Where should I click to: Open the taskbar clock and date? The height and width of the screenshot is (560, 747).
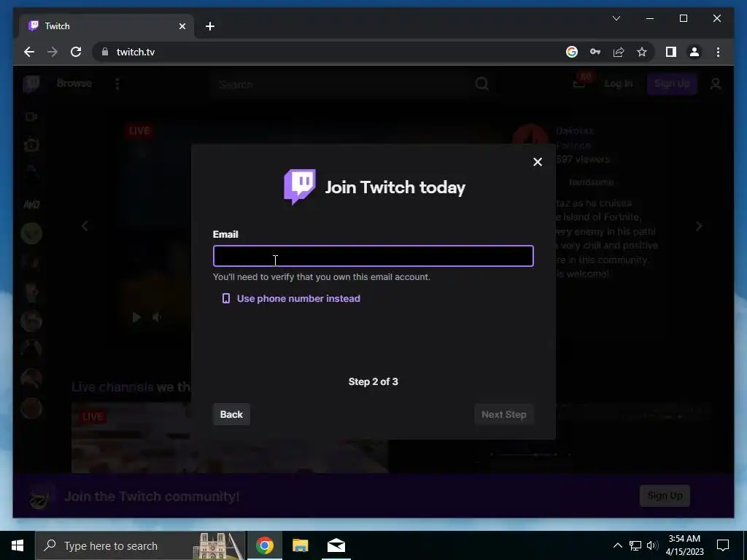(x=684, y=545)
